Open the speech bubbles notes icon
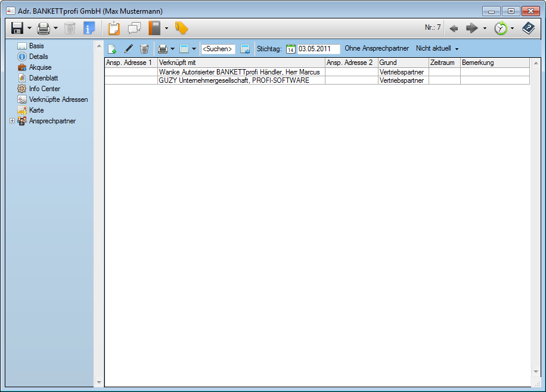This screenshot has height=392, width=546. pyautogui.click(x=135, y=28)
